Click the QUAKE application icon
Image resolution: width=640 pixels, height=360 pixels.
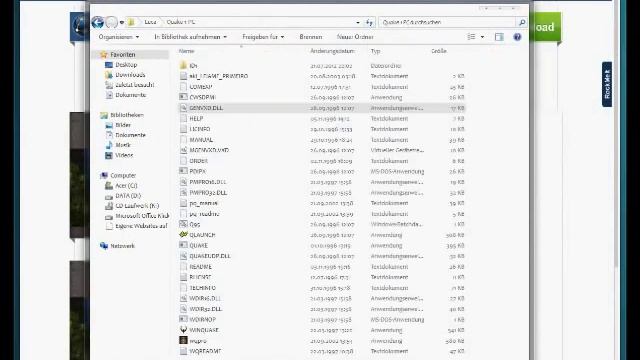[183, 245]
